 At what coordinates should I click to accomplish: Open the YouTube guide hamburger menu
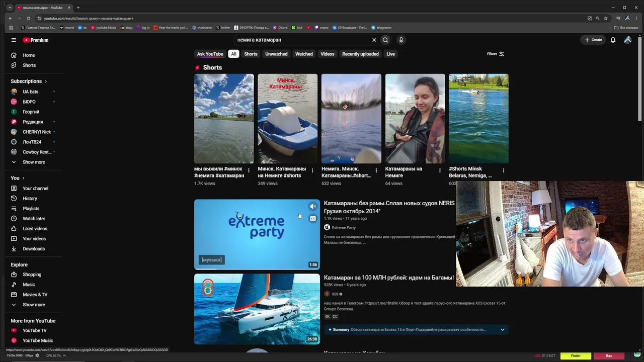pos(14,40)
